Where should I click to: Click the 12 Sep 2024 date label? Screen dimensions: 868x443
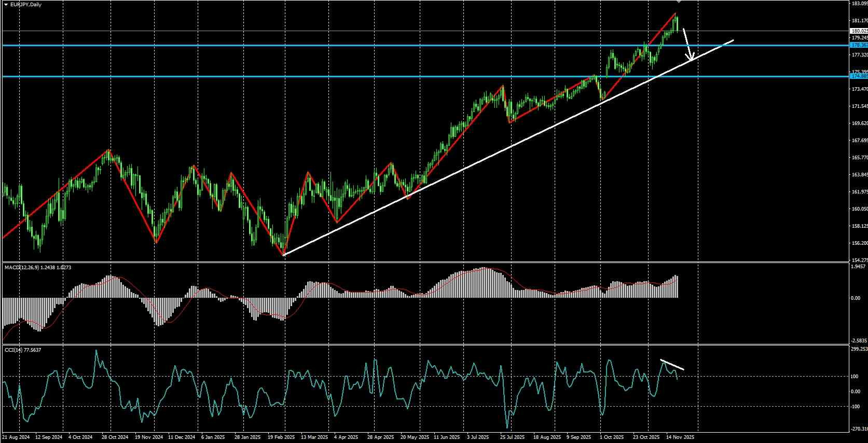click(x=49, y=437)
